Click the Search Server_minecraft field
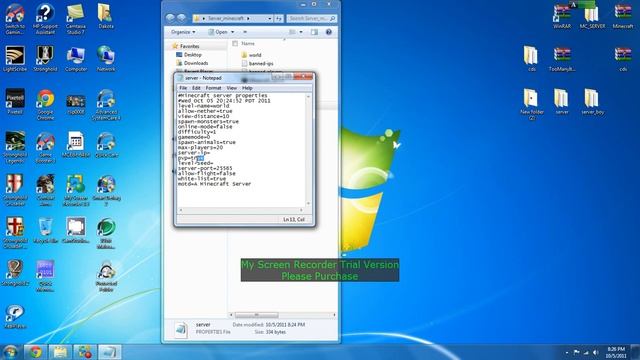Viewport: 640px width, 360px height. tap(311, 18)
